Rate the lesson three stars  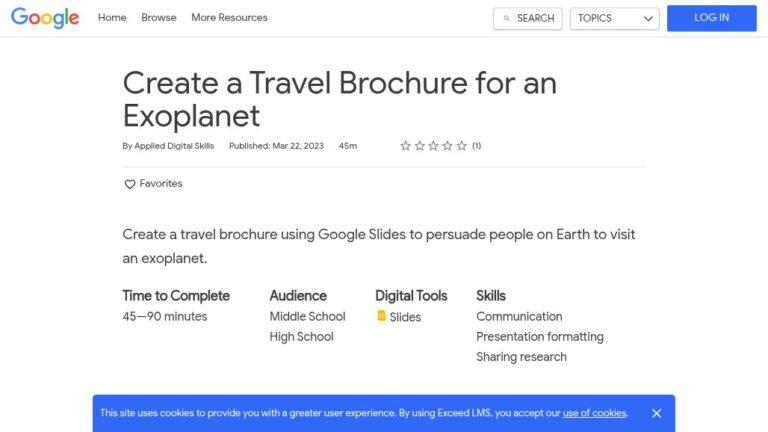click(x=433, y=146)
